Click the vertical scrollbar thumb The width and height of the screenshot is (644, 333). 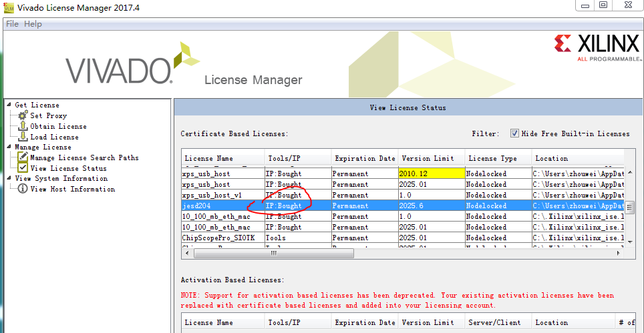629,206
